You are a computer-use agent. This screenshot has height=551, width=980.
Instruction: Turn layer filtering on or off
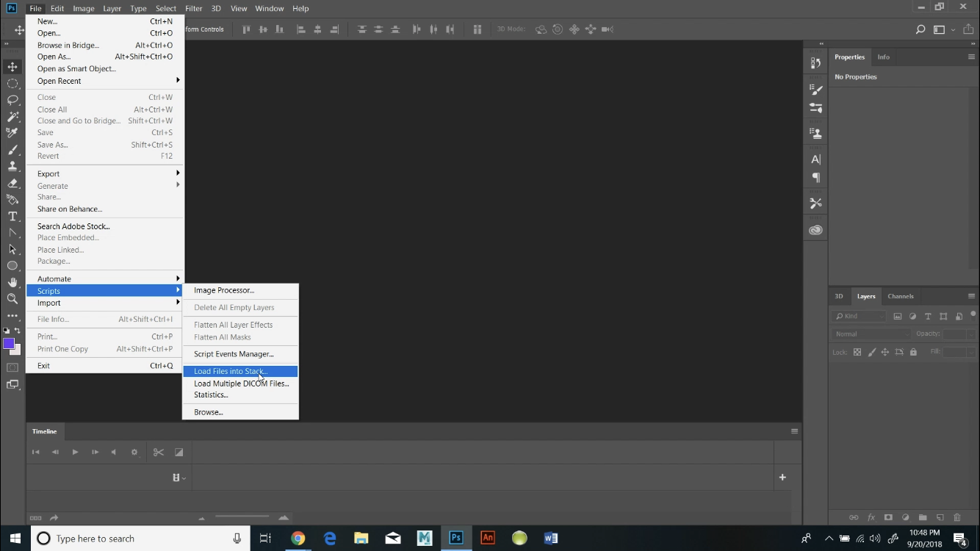[x=973, y=314]
